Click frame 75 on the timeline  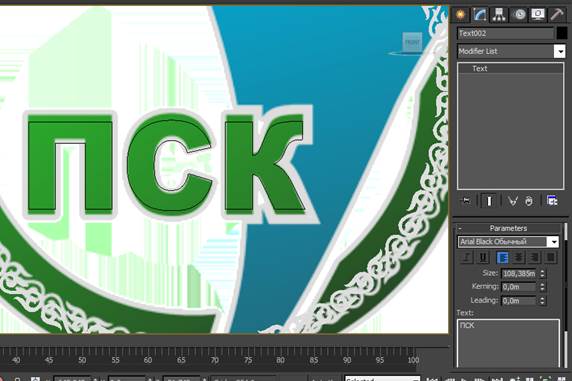coord(248,360)
